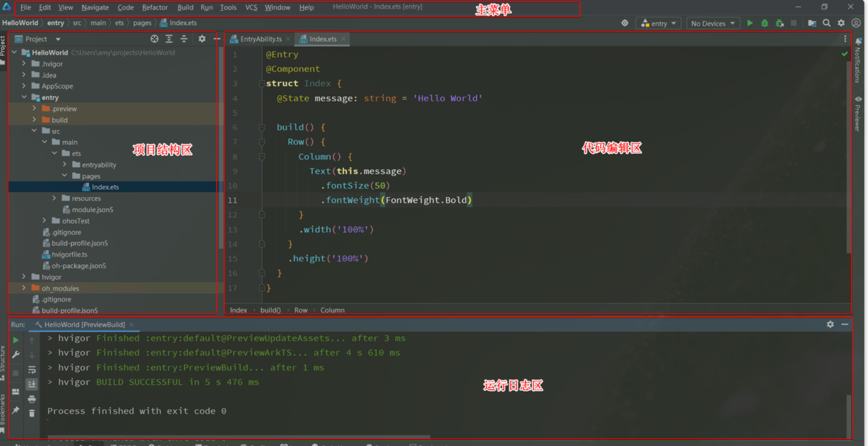This screenshot has height=446, width=868.
Task: Expand the AppScope folder
Action: pyautogui.click(x=24, y=86)
